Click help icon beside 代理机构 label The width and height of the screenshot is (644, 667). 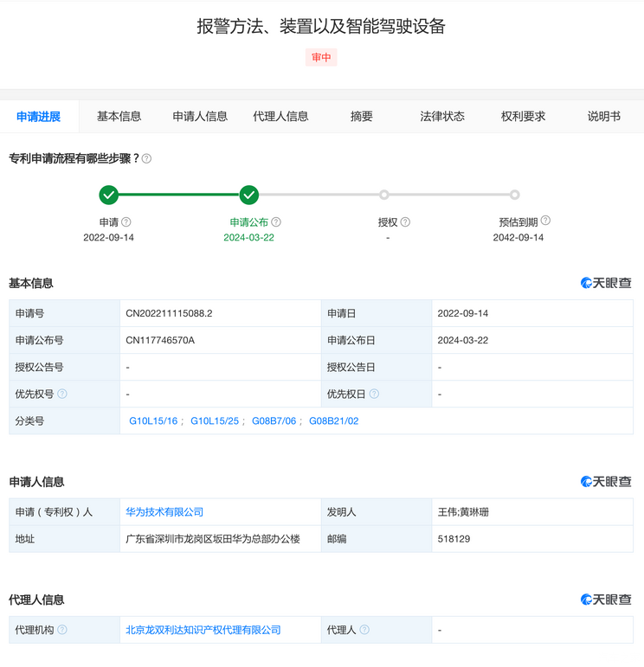point(62,630)
